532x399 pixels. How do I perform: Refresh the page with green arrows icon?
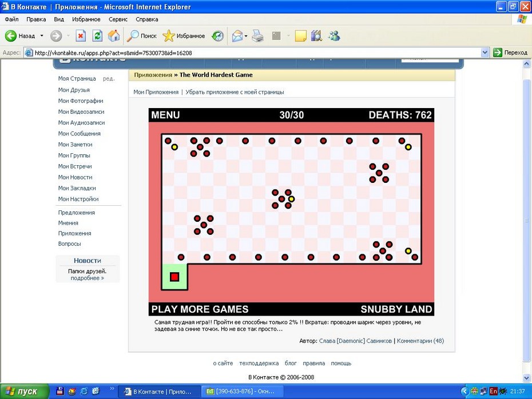97,35
